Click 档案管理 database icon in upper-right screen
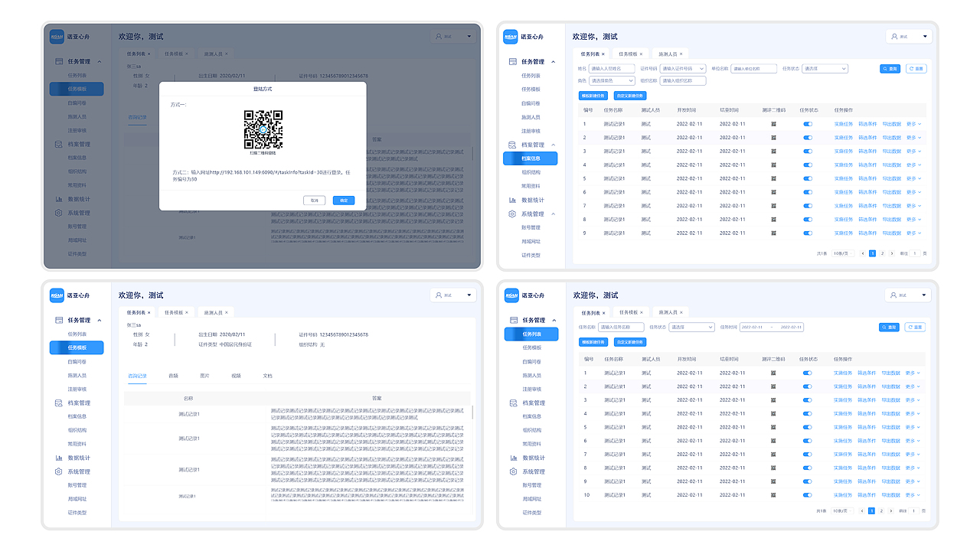Screen dimensions: 980x551 (513, 145)
